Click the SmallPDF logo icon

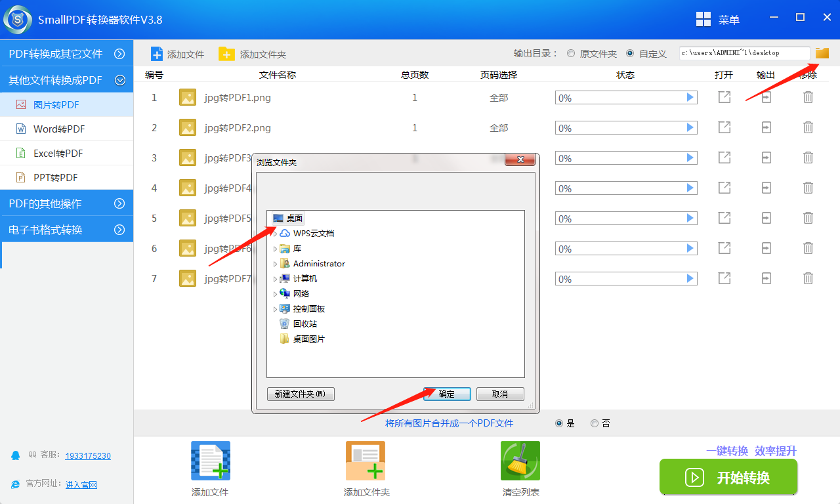tap(17, 20)
